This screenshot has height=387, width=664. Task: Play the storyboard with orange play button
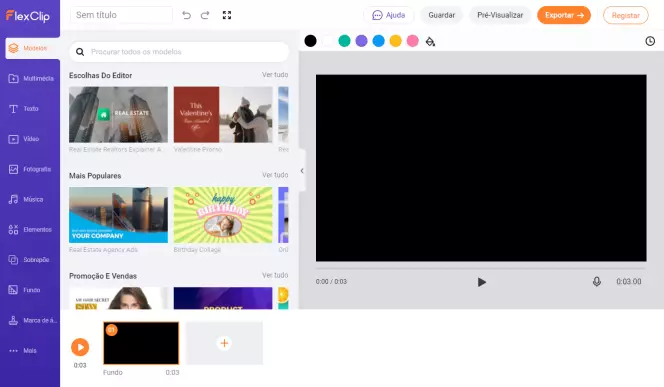(80, 347)
